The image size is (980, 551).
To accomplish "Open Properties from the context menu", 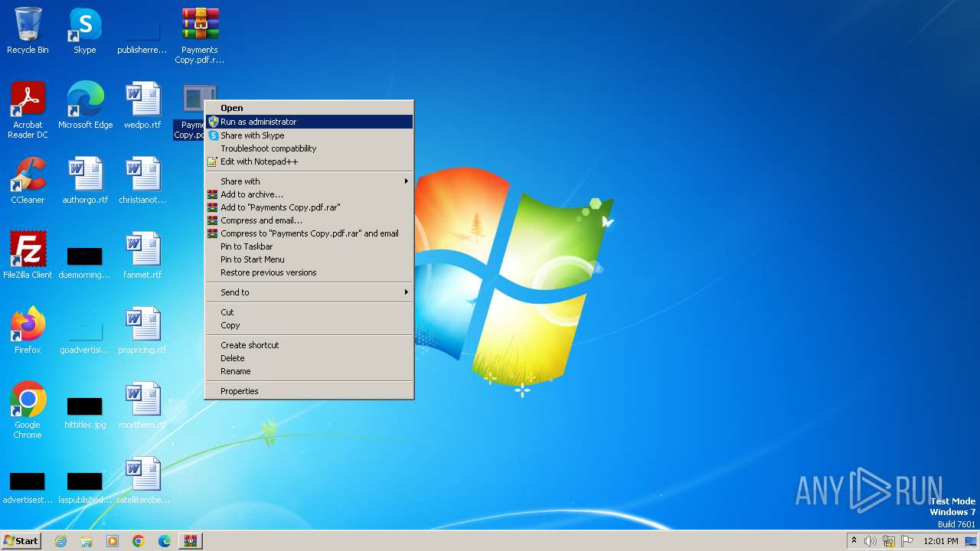I will tap(309, 391).
